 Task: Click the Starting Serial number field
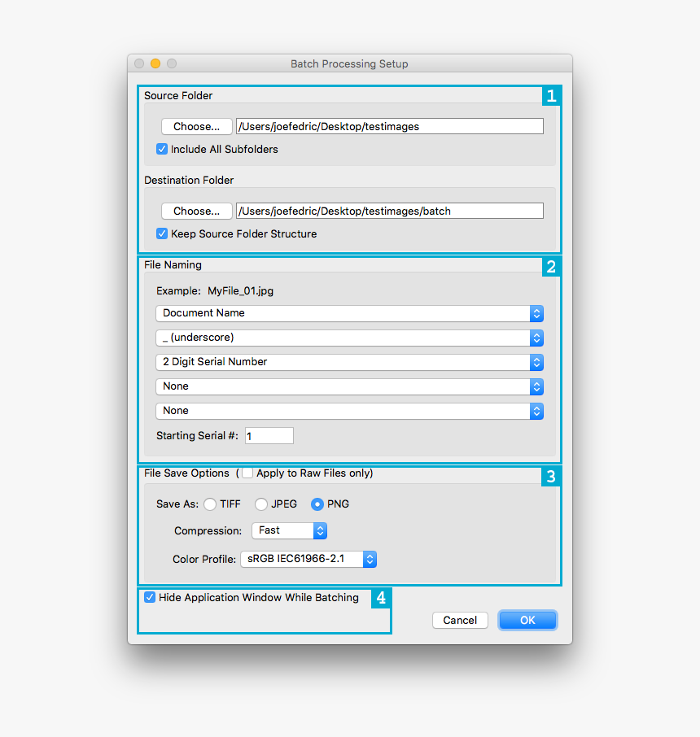click(269, 435)
